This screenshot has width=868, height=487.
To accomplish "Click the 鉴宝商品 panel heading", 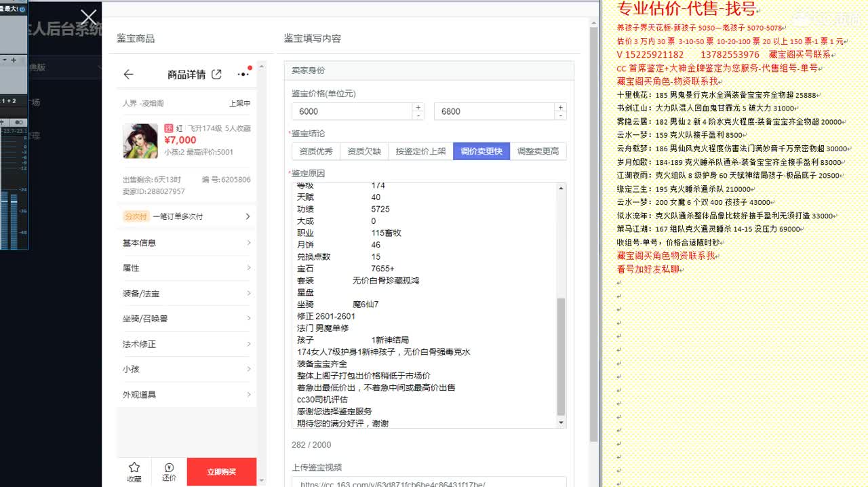I will click(x=136, y=39).
